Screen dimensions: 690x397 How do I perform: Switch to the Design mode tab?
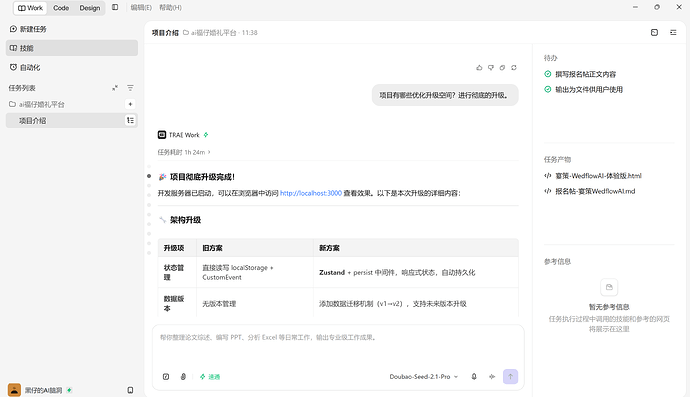(x=90, y=8)
